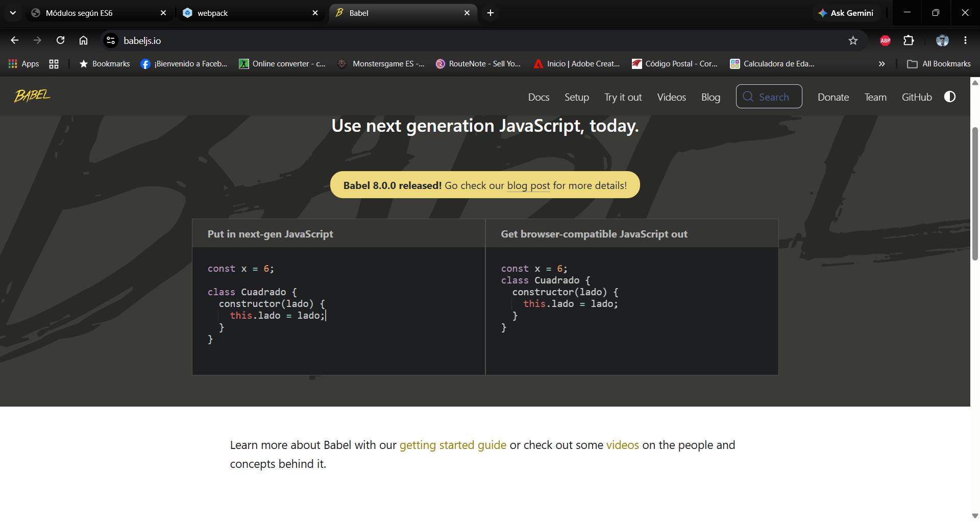
Task: Bookmark this page with the star icon
Action: click(x=853, y=40)
